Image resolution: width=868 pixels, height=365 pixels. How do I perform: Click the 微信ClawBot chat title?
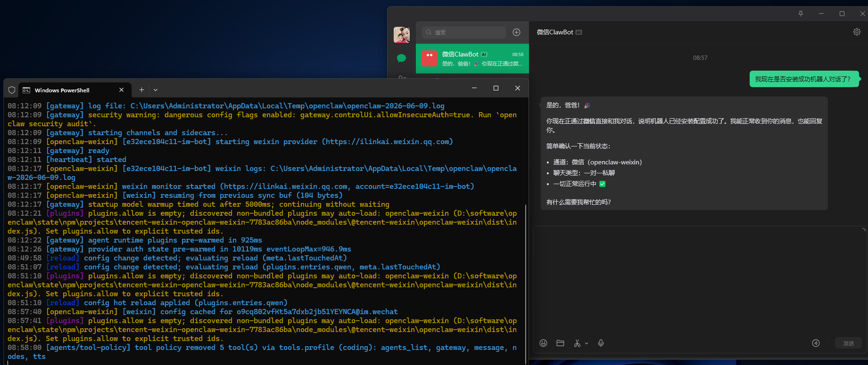pyautogui.click(x=555, y=32)
